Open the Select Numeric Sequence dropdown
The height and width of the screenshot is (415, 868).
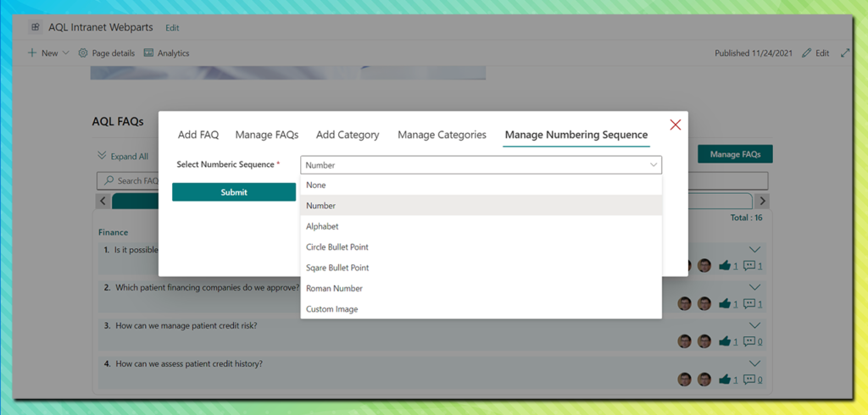coord(481,165)
